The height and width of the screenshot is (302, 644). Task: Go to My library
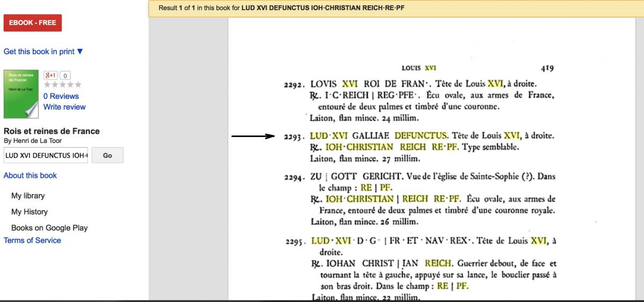[28, 196]
